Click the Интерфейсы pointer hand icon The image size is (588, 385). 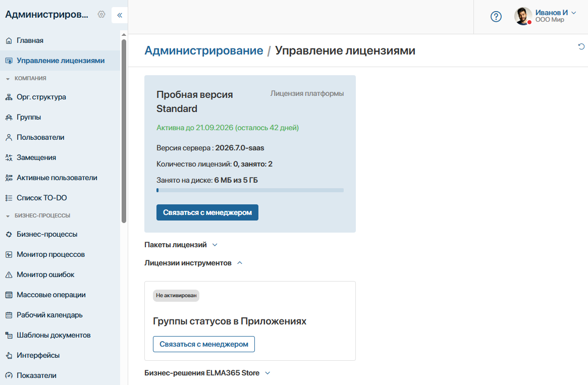click(x=9, y=355)
